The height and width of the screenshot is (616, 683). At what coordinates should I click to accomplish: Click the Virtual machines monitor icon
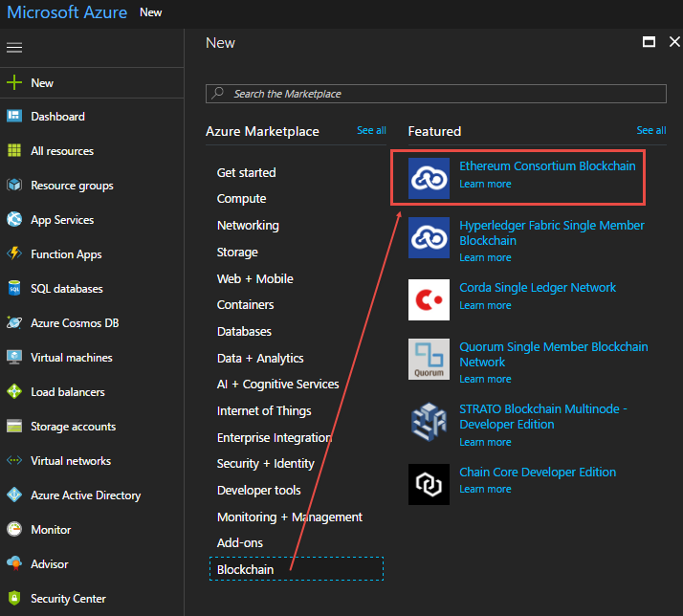click(x=14, y=357)
